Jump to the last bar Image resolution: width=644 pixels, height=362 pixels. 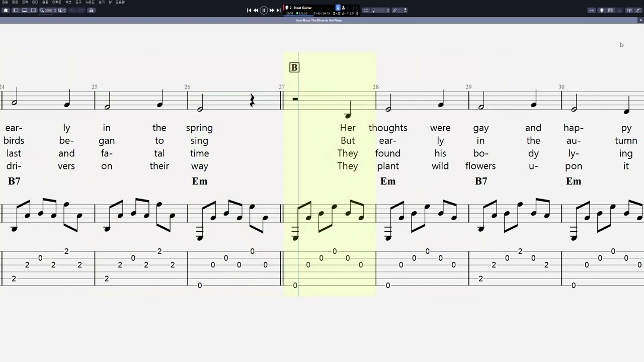tap(278, 10)
